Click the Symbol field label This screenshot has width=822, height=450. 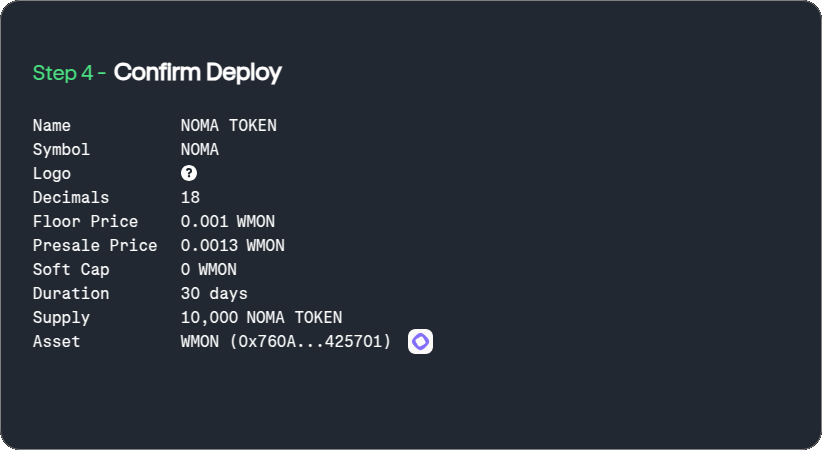tap(61, 149)
